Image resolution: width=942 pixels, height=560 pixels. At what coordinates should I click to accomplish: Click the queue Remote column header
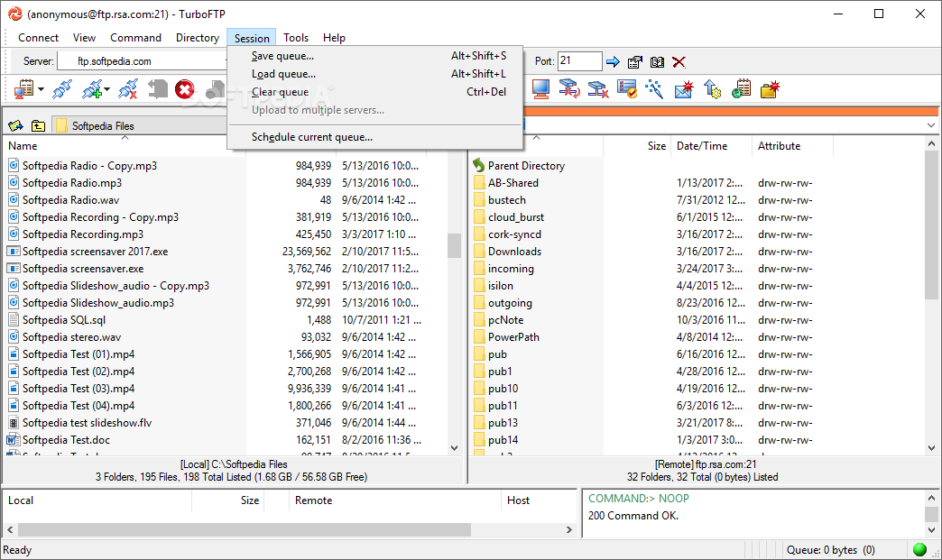(x=394, y=500)
